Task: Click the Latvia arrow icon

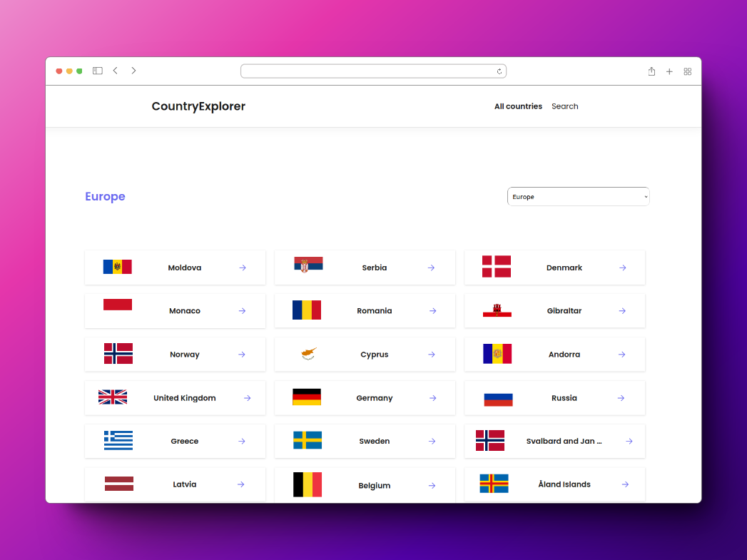Action: click(241, 485)
